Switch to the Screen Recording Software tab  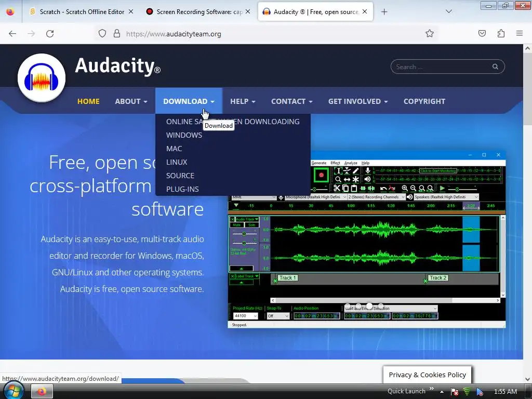[x=199, y=11]
